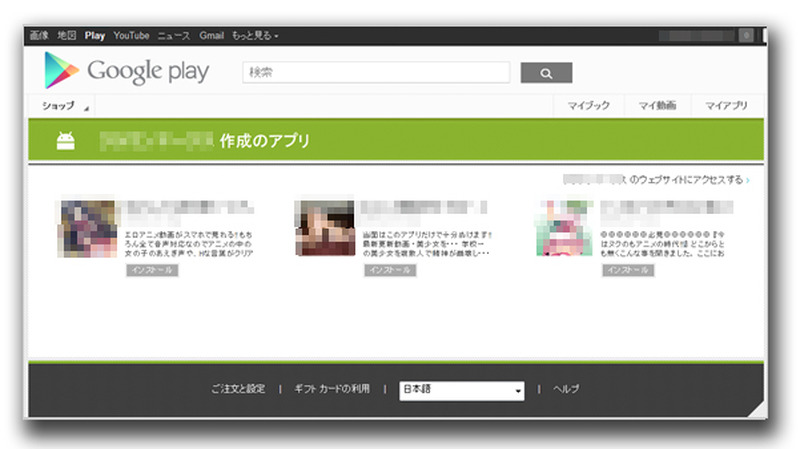Open the middle app's thumbnail image
Image resolution: width=800 pixels, height=449 pixels.
[325, 228]
